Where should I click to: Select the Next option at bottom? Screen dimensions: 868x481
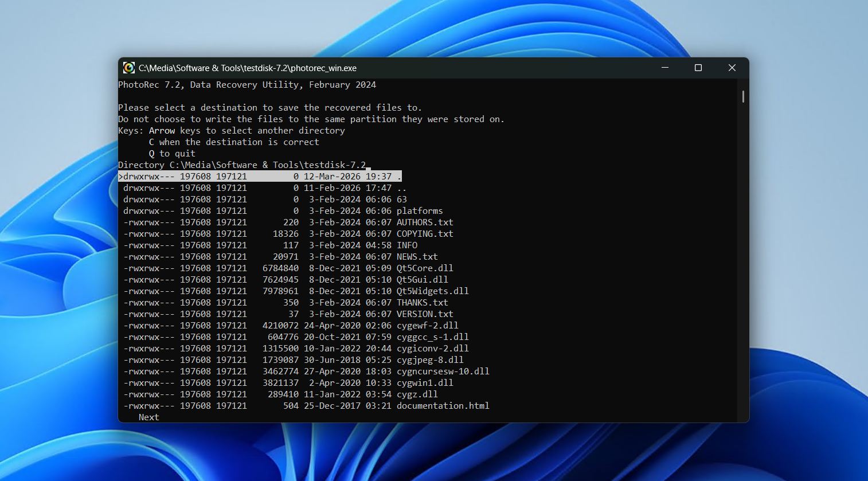[148, 417]
